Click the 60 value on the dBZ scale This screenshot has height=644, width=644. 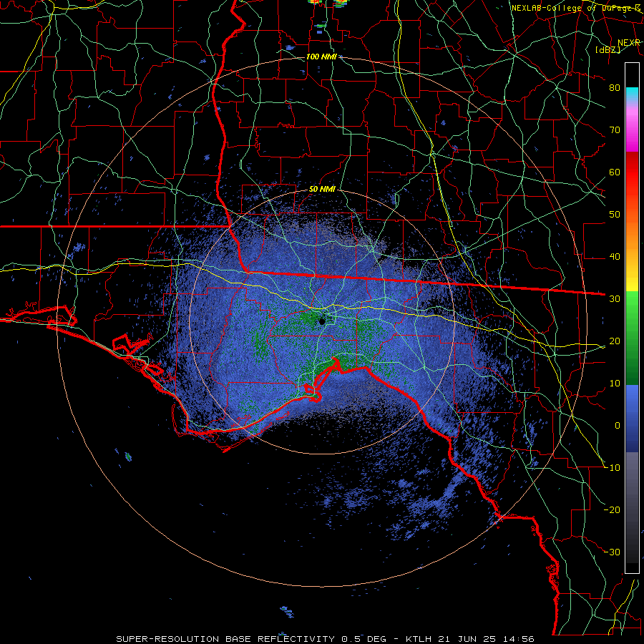(x=615, y=172)
